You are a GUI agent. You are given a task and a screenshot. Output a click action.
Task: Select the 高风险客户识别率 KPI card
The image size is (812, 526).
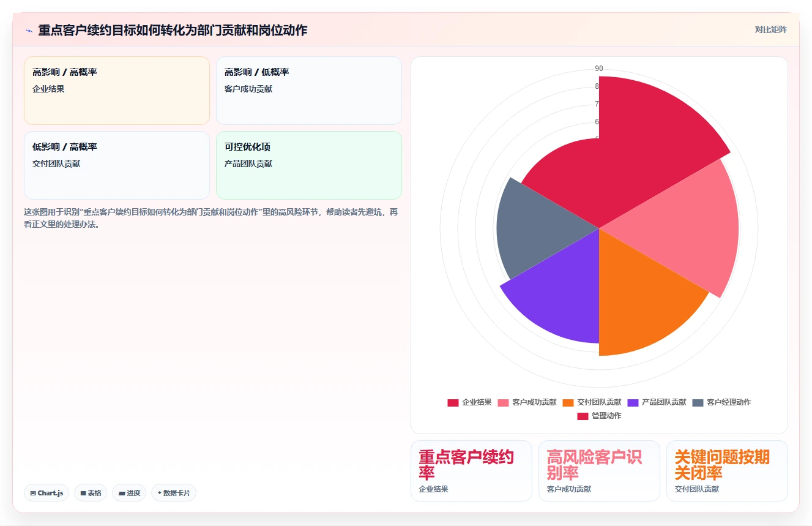[599, 471]
